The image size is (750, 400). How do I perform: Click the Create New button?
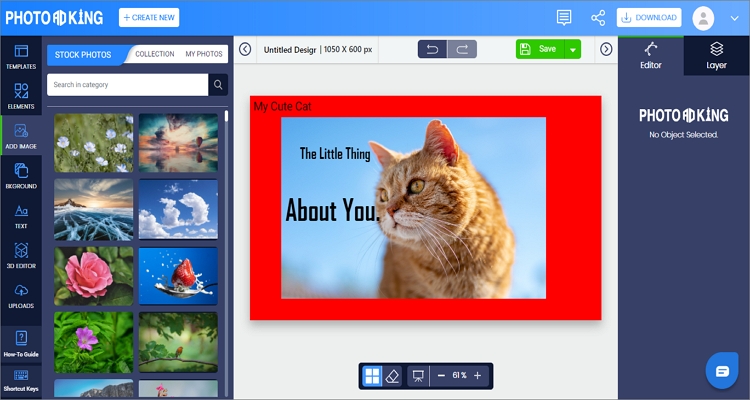click(x=149, y=18)
